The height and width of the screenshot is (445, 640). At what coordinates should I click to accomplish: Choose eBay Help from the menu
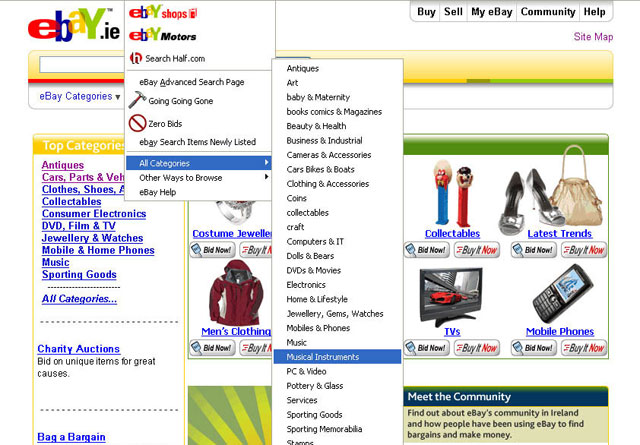pyautogui.click(x=158, y=192)
